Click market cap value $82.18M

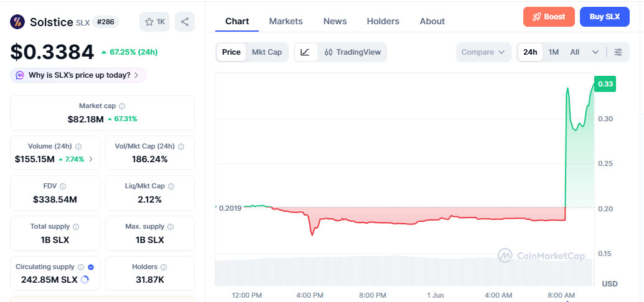tap(86, 119)
